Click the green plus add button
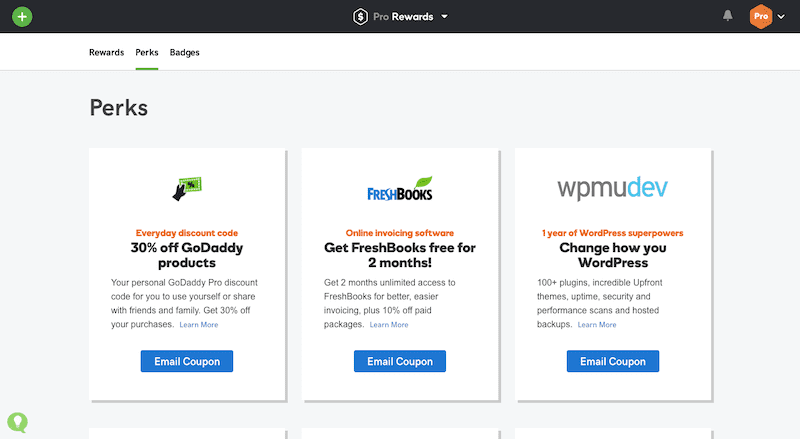This screenshot has height=439, width=800. point(22,16)
